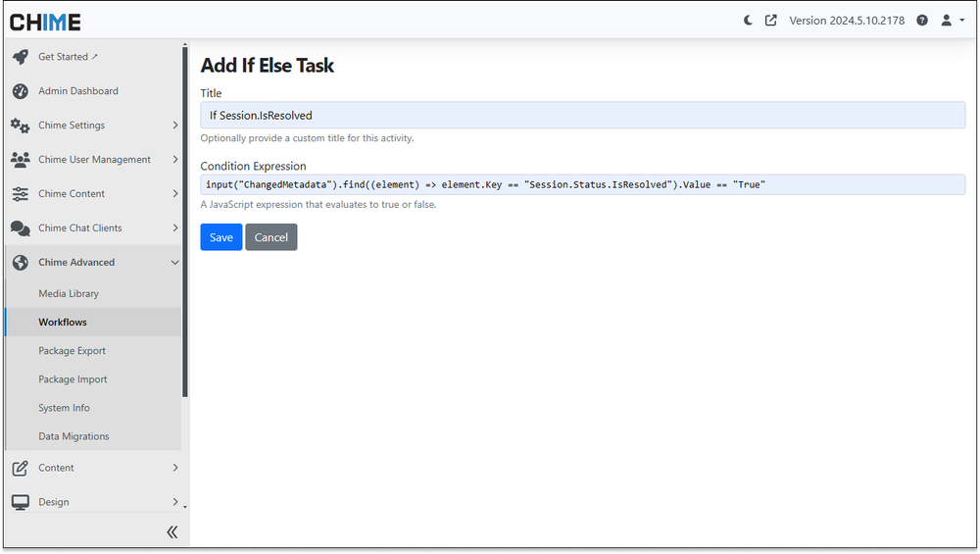The image size is (980, 554).
Task: Click the Chime Chat Clients bubbles icon
Action: tap(21, 228)
